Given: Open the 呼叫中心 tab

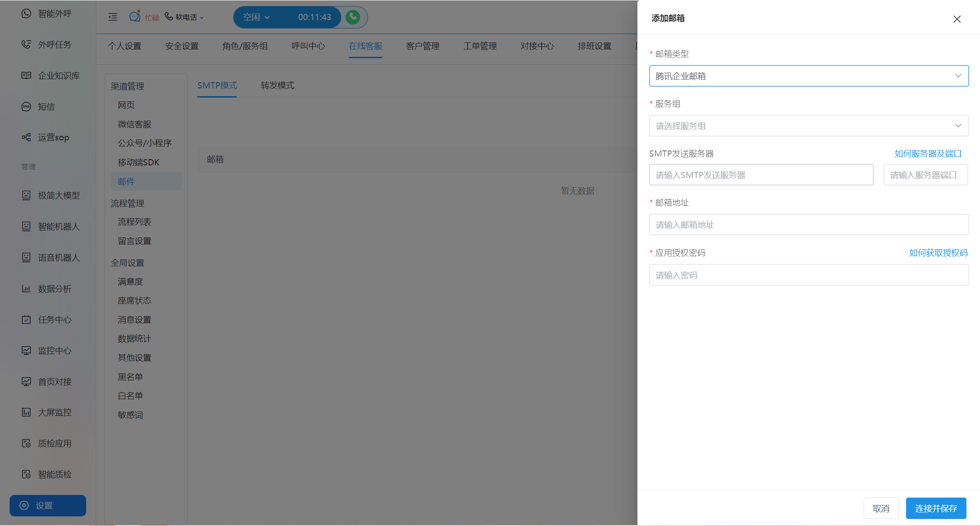Looking at the screenshot, I should [308, 46].
